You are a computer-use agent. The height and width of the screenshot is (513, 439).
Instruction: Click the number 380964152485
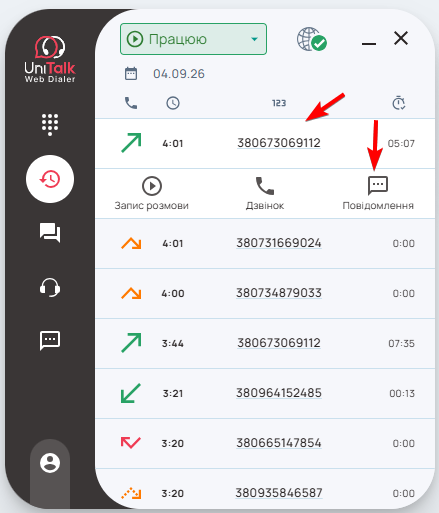click(279, 393)
